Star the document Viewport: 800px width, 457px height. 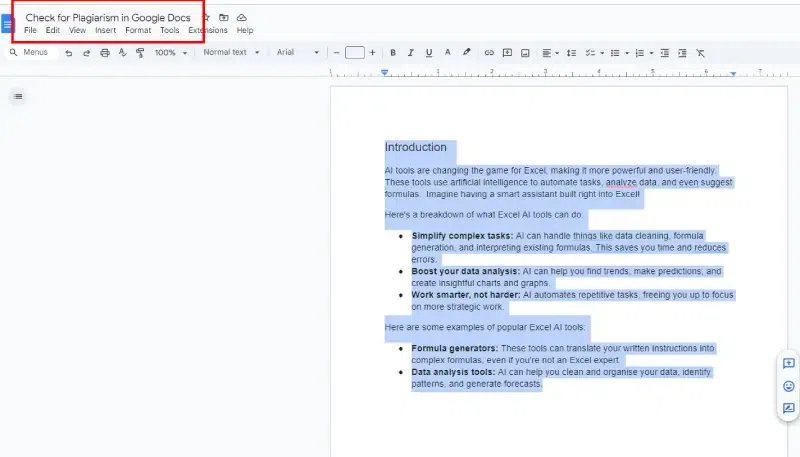click(x=207, y=17)
